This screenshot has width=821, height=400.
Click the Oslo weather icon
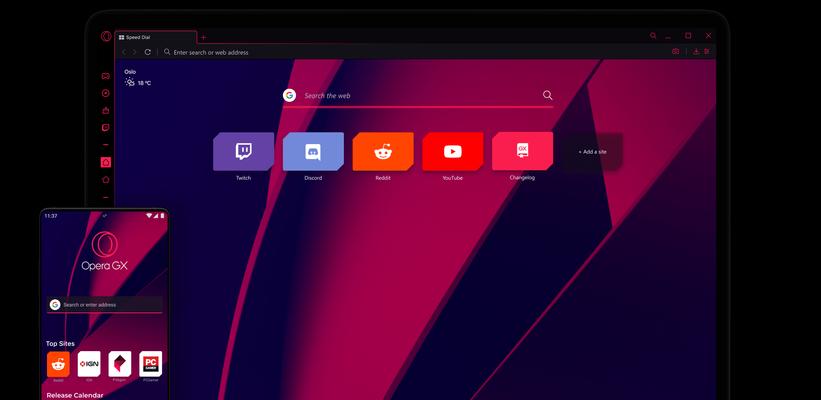(129, 82)
